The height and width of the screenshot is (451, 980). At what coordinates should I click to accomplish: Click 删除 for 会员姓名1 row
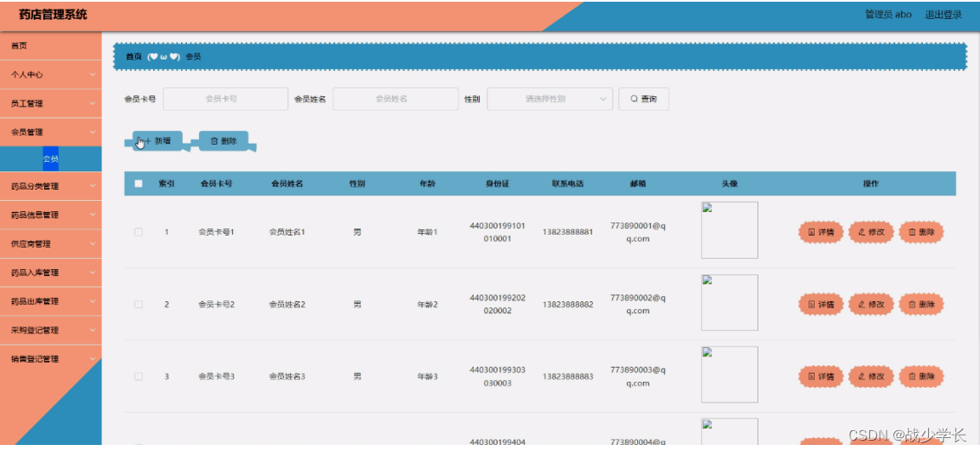(x=921, y=232)
